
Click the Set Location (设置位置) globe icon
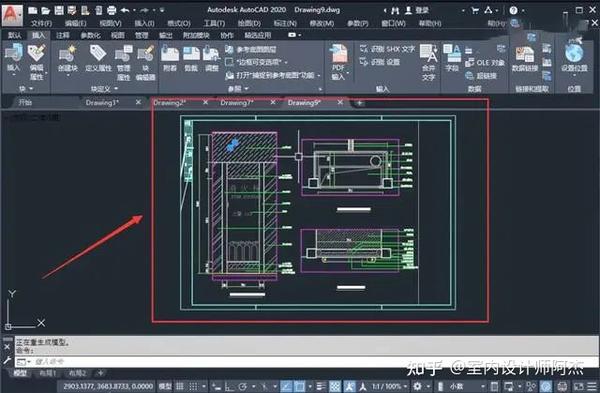coord(574,54)
